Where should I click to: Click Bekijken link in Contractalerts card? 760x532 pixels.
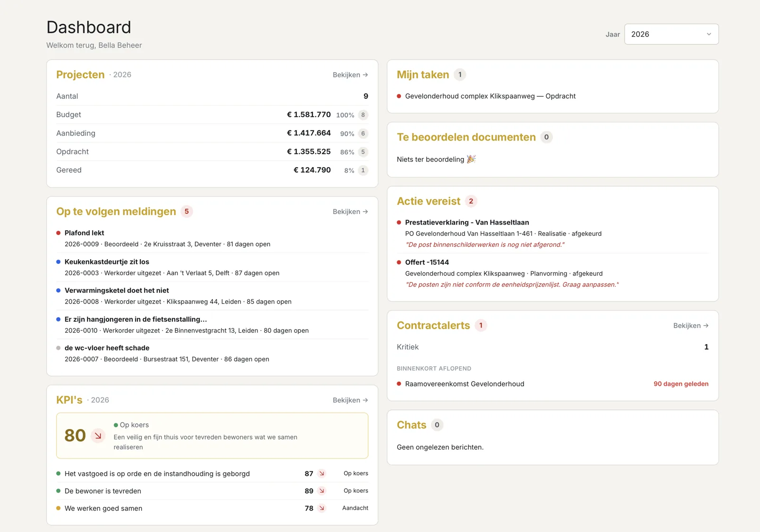tap(691, 326)
